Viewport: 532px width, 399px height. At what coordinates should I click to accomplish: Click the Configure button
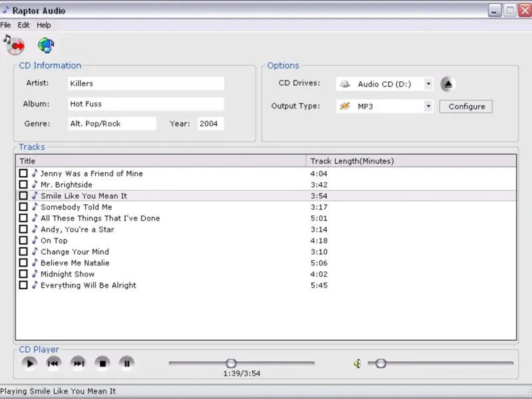click(466, 106)
